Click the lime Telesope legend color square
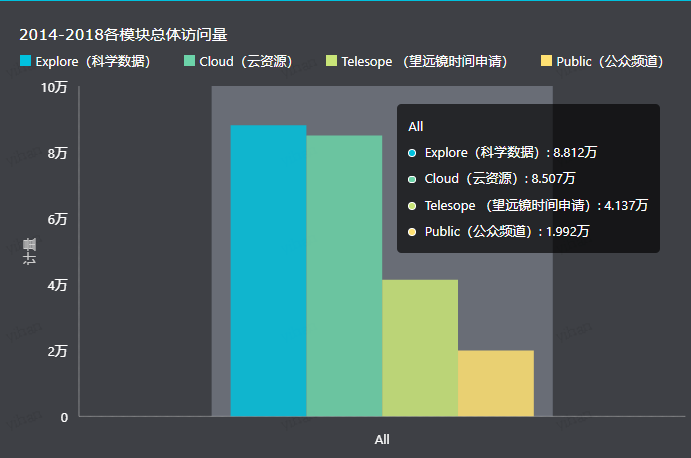 tap(331, 62)
